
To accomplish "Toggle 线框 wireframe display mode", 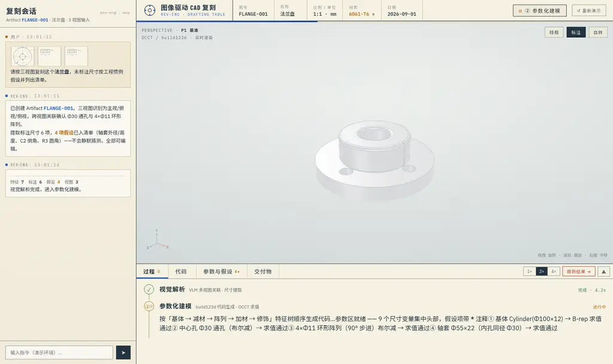I will [x=554, y=32].
